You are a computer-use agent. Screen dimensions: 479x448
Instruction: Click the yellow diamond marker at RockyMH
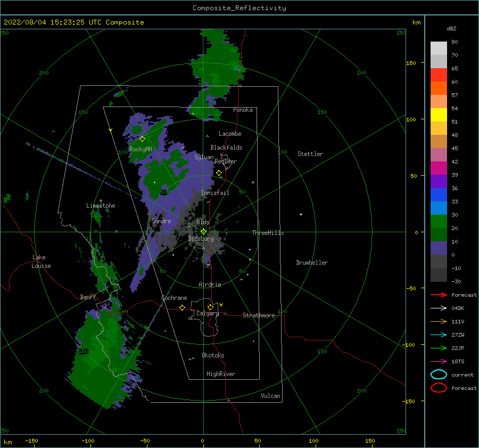142,139
